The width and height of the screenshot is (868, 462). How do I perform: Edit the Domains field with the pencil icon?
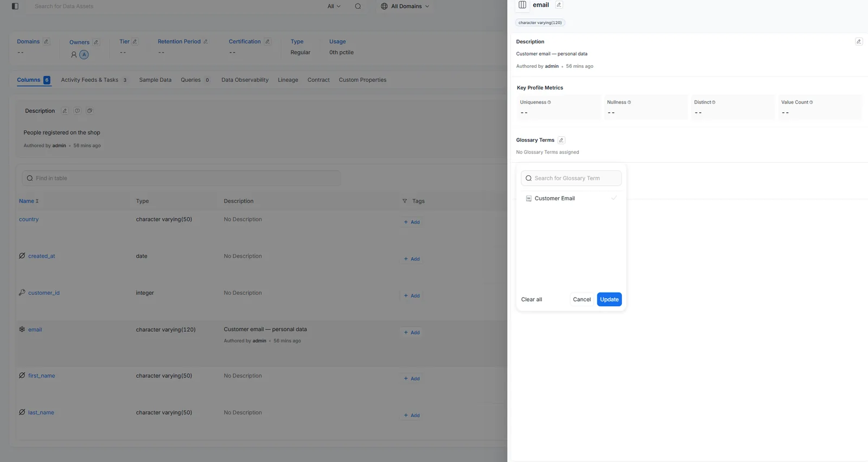coord(46,41)
